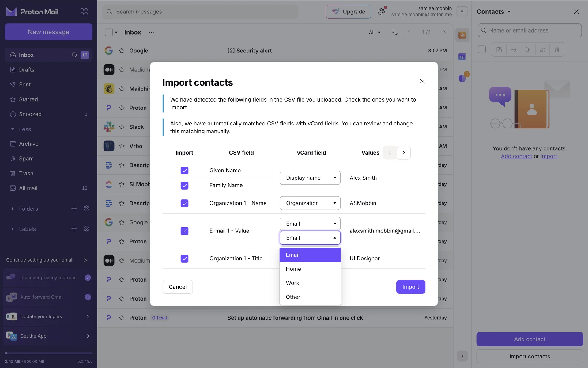This screenshot has height=368, width=588.
Task: Open the Proton apps grid switcher
Action: pos(84,12)
